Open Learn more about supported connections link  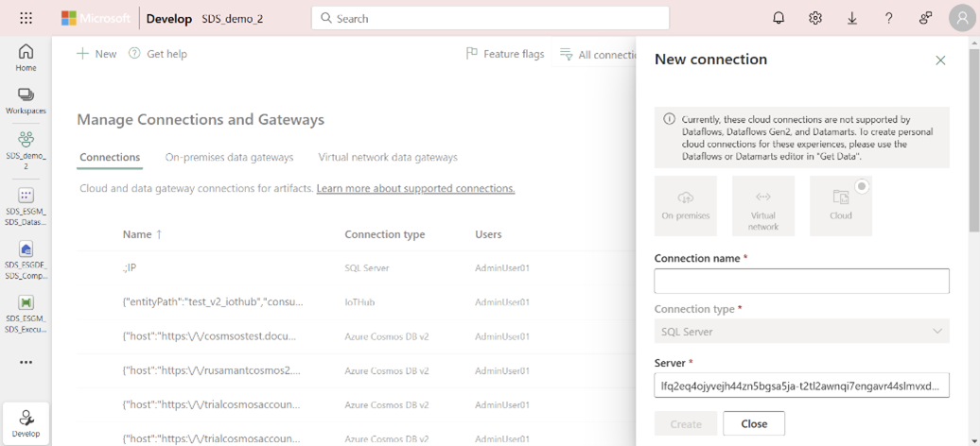415,189
